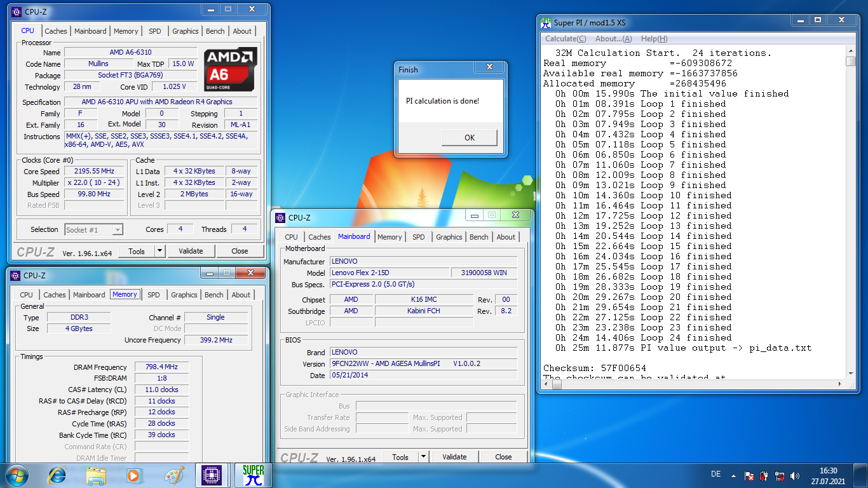Screen dimensions: 868x488
Task: Open Windows Explorer from the taskbar
Action: coord(97,475)
